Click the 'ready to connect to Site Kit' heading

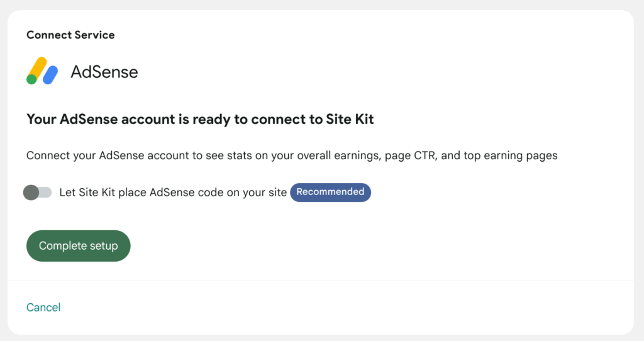click(x=200, y=119)
